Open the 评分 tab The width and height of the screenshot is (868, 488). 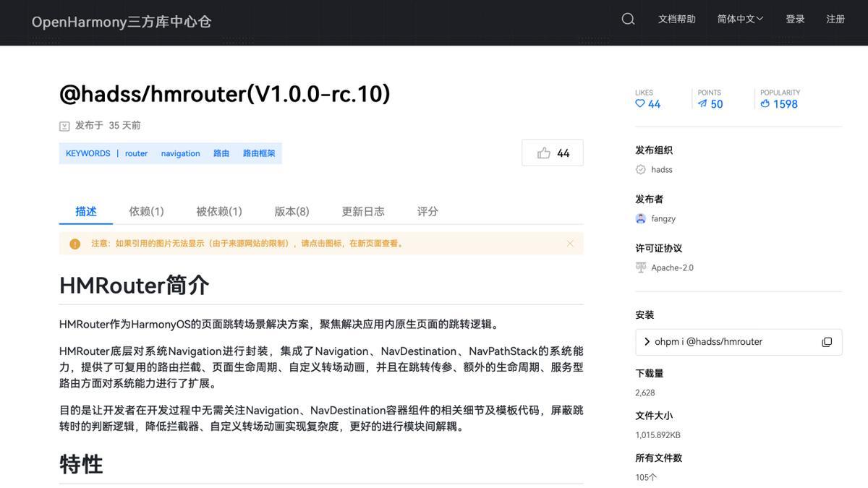(427, 211)
